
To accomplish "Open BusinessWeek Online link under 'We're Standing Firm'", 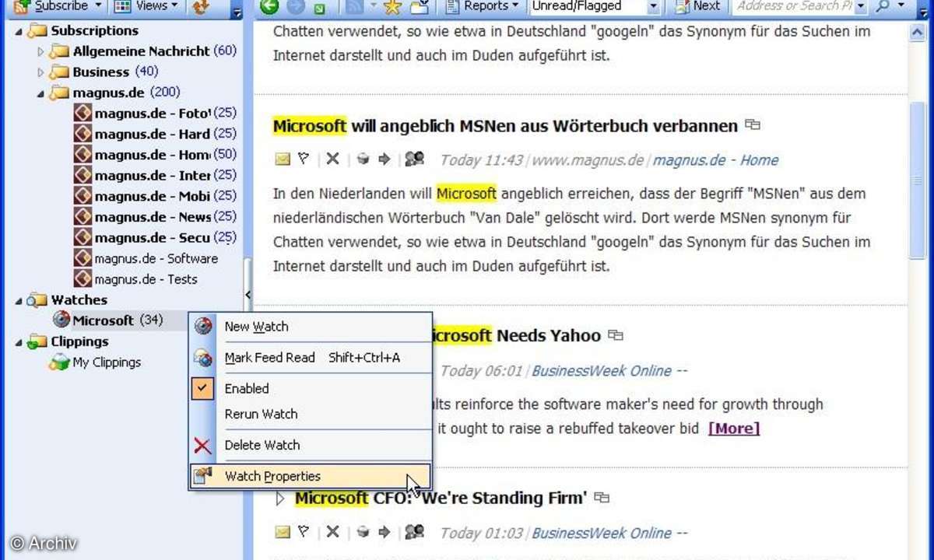I will [609, 533].
